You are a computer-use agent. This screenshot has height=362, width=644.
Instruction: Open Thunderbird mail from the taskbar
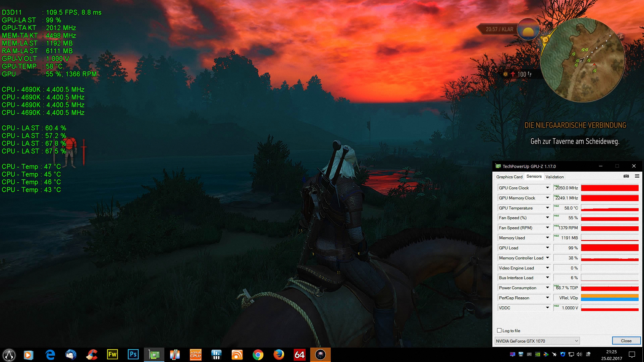71,355
